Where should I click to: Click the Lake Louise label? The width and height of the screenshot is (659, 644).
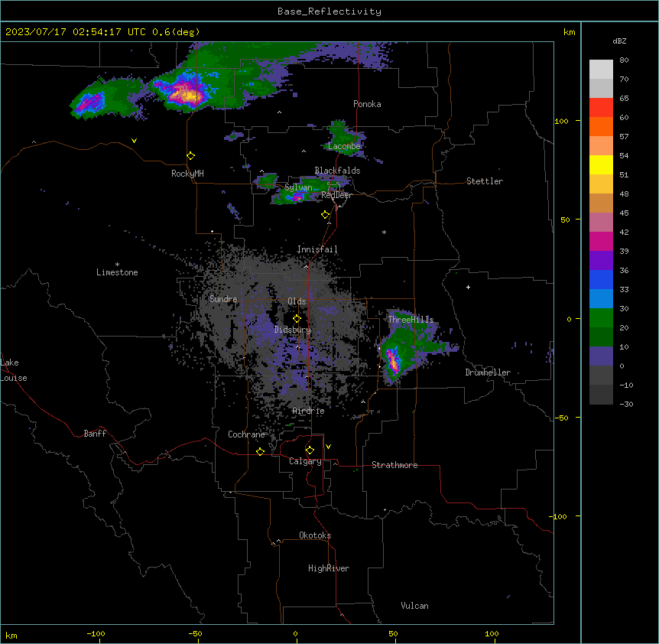pyautogui.click(x=14, y=370)
